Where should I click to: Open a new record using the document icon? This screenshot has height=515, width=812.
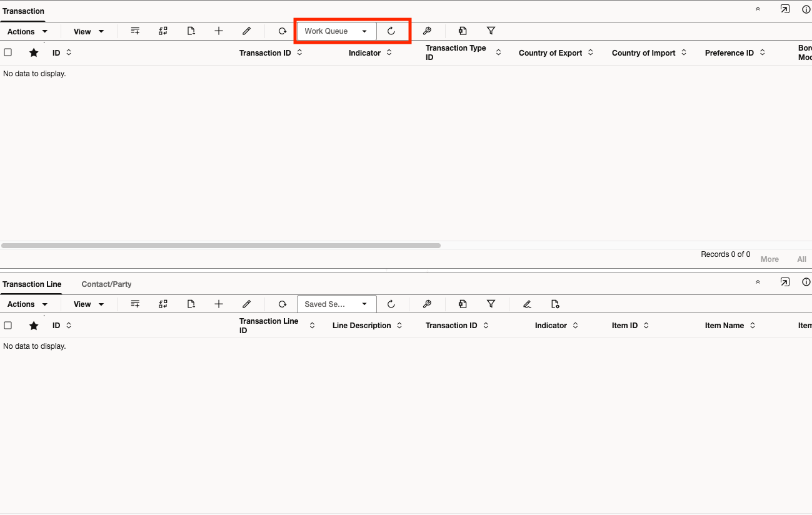(x=191, y=31)
